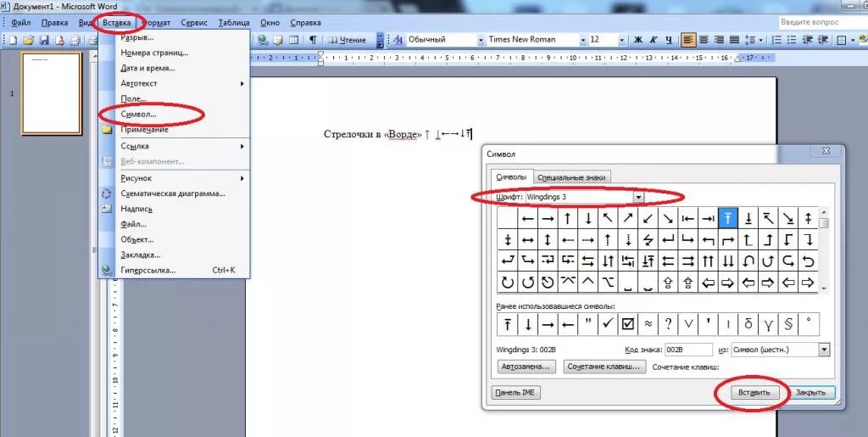Switch to the Специальные знаки tab
The height and width of the screenshot is (437, 868).
[572, 177]
